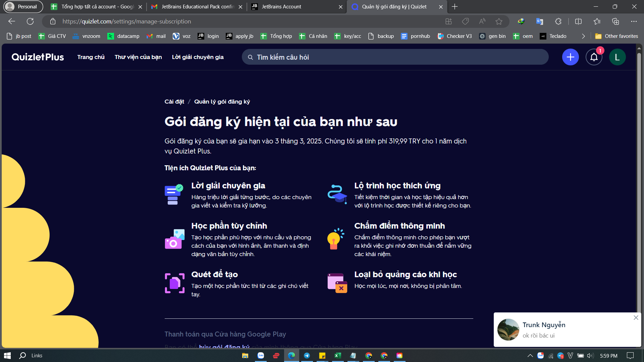Close the Tổng hợp tất cả account tab
The width and height of the screenshot is (644, 362).
coord(140,7)
